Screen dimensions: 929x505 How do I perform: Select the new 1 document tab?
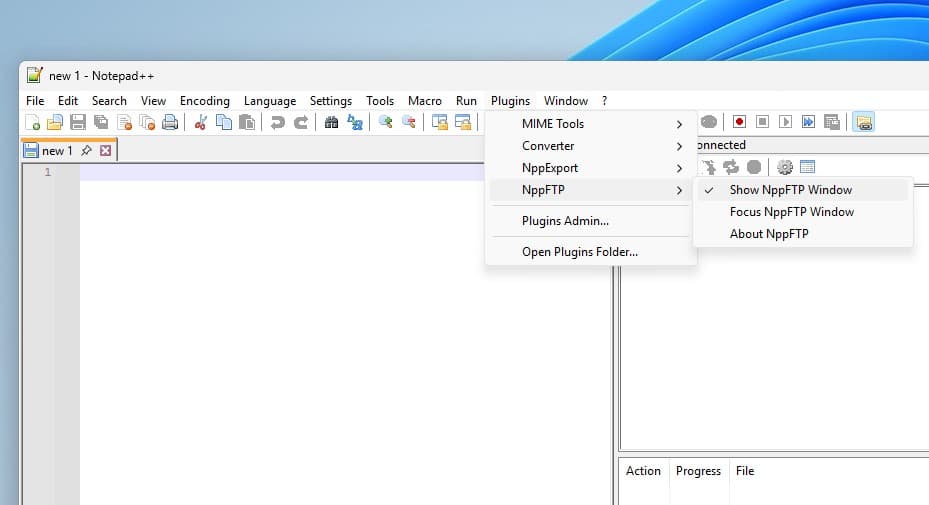(x=57, y=151)
